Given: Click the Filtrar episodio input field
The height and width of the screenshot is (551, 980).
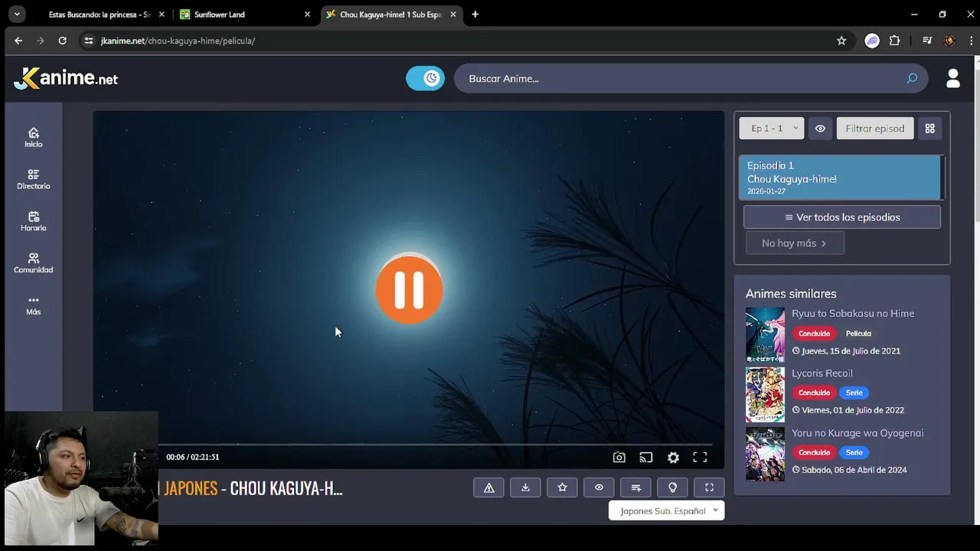Looking at the screenshot, I should tap(875, 129).
